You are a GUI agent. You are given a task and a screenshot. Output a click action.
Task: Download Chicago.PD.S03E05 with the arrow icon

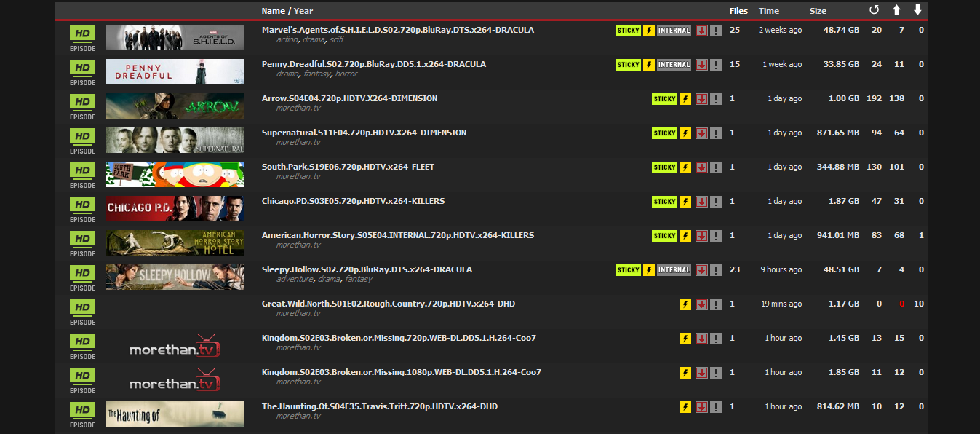coord(701,202)
